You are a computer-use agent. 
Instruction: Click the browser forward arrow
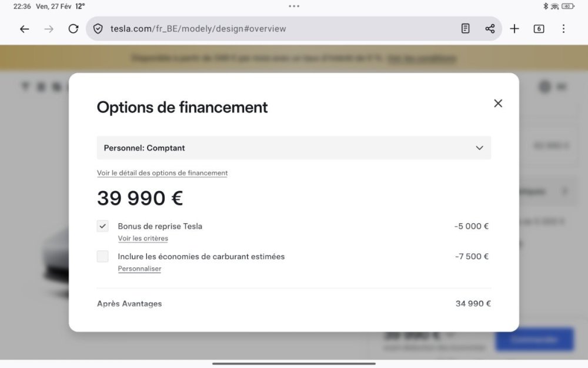(49, 29)
